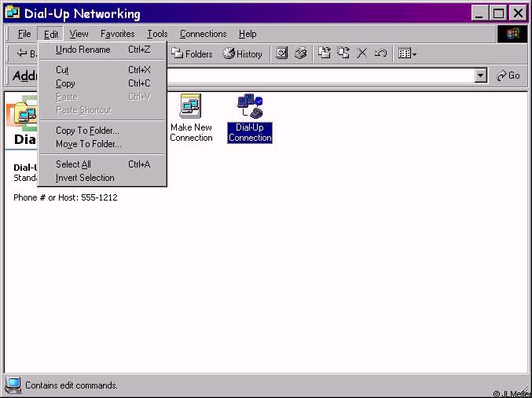The height and width of the screenshot is (398, 532).
Task: Open the Favorites menu
Action: pyautogui.click(x=117, y=34)
